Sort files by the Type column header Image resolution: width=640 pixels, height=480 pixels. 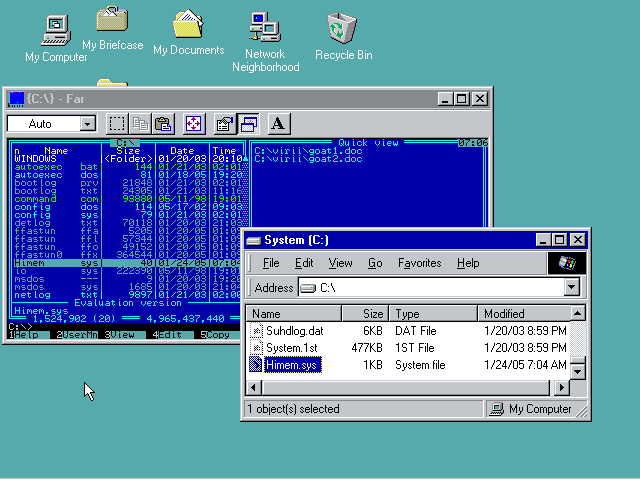point(433,313)
